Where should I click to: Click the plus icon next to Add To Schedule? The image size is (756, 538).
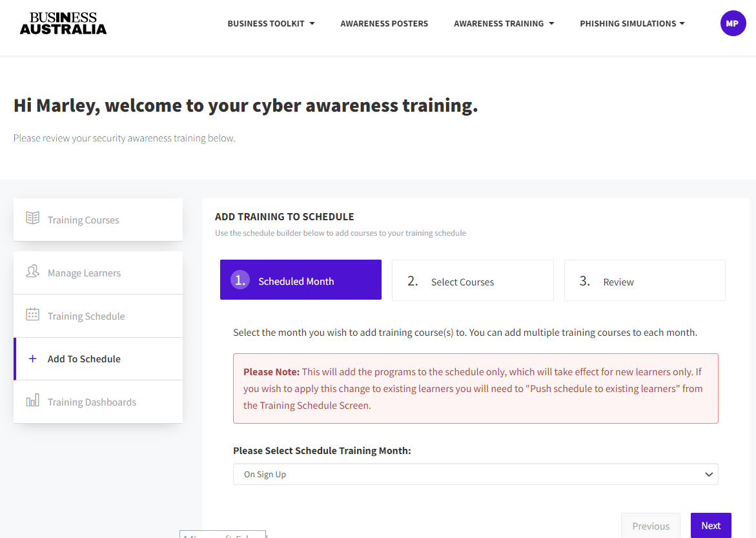33,358
